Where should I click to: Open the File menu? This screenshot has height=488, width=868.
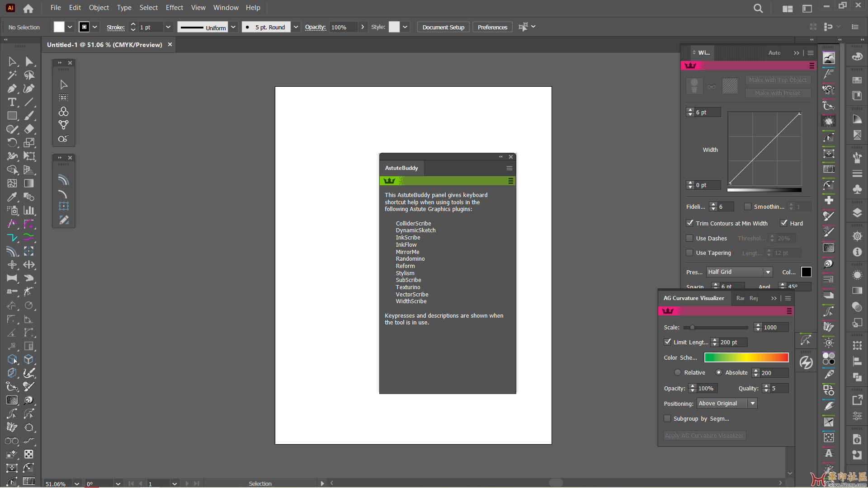point(56,8)
